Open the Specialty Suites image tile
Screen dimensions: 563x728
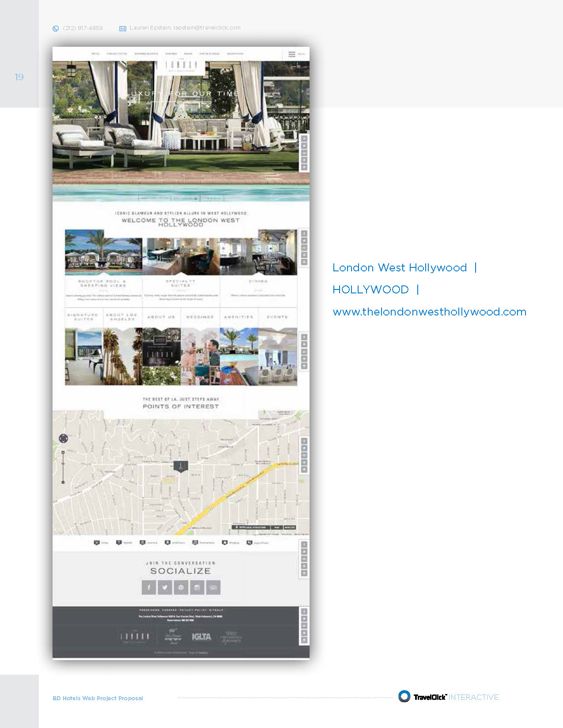tap(181, 257)
